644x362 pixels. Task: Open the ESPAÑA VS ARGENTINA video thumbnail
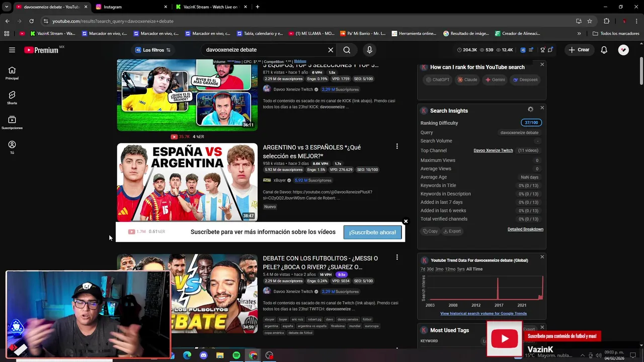tap(187, 182)
